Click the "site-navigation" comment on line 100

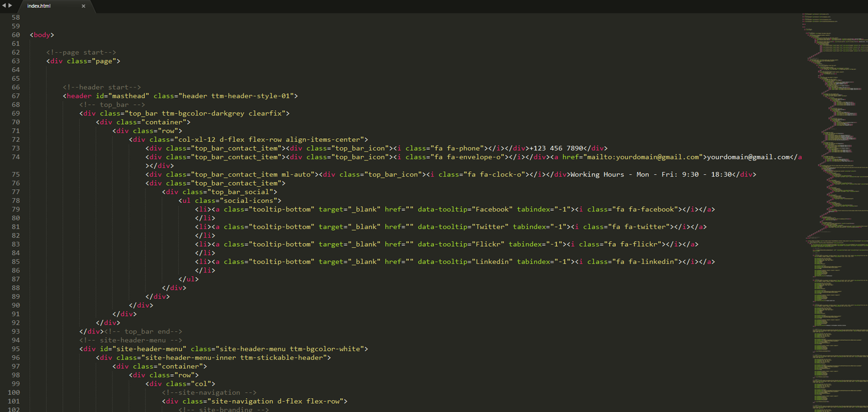coord(209,392)
